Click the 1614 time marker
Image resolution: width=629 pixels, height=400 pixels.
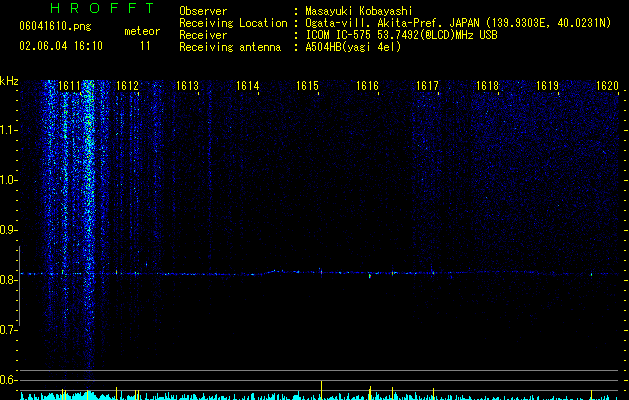[x=248, y=86]
